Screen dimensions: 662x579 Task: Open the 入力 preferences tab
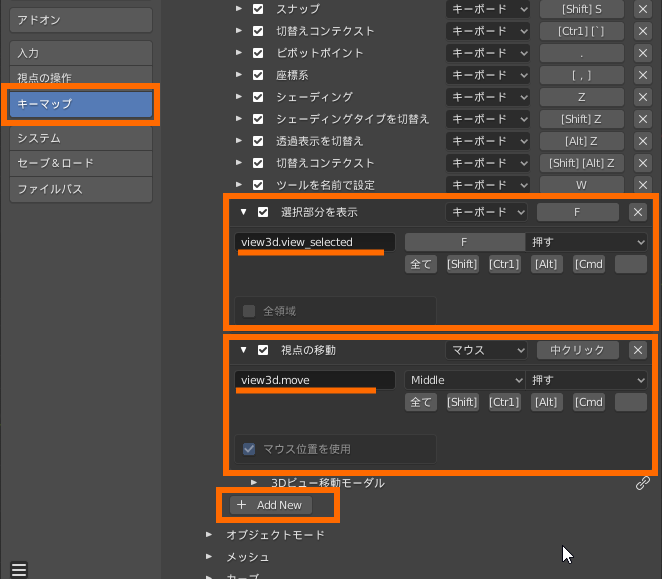click(x=81, y=53)
